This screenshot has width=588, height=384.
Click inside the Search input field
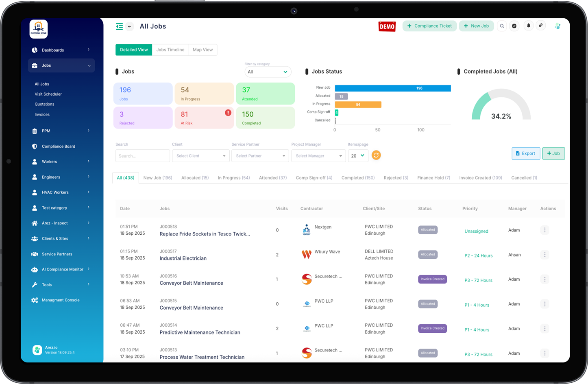(142, 155)
